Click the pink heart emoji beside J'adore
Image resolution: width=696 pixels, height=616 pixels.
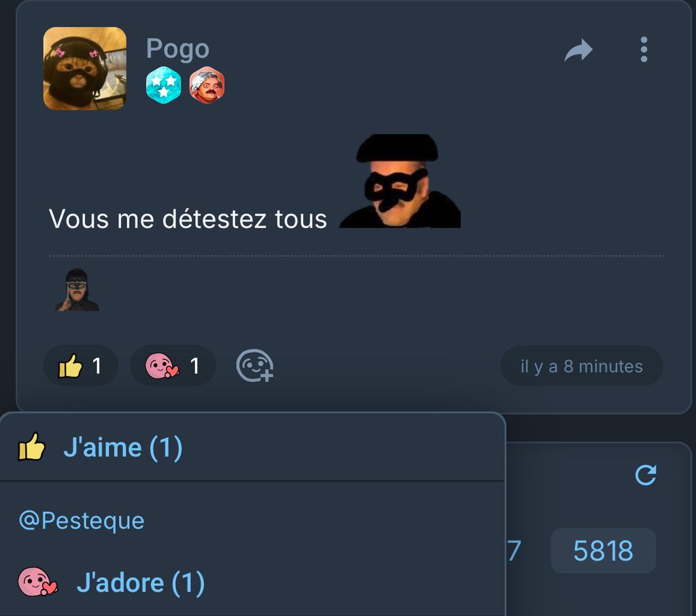tap(37, 582)
